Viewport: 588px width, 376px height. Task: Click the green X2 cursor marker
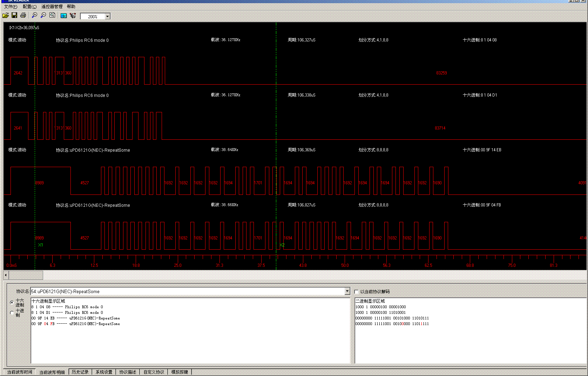pos(282,245)
